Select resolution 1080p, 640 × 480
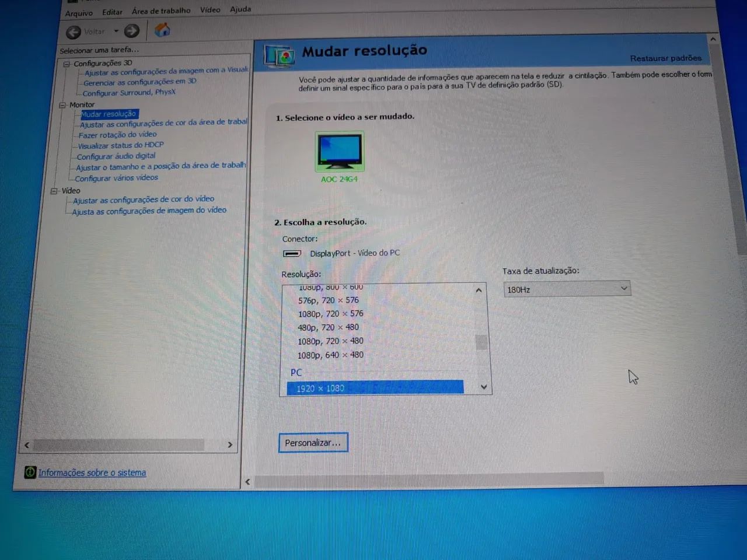 point(330,355)
